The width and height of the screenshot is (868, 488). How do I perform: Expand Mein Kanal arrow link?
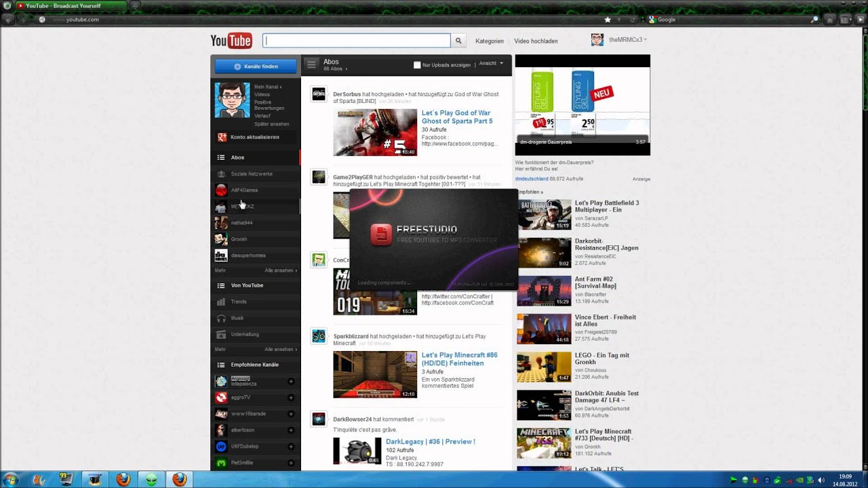[x=268, y=87]
